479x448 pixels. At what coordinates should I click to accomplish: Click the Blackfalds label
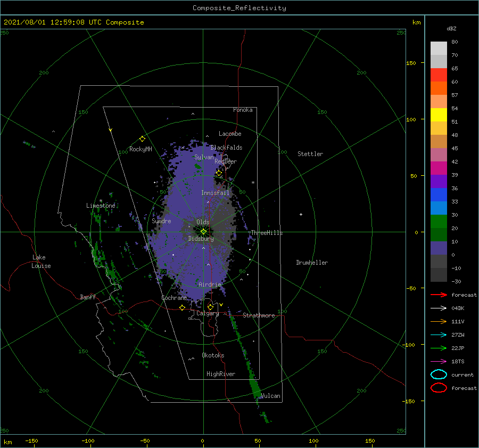226,148
